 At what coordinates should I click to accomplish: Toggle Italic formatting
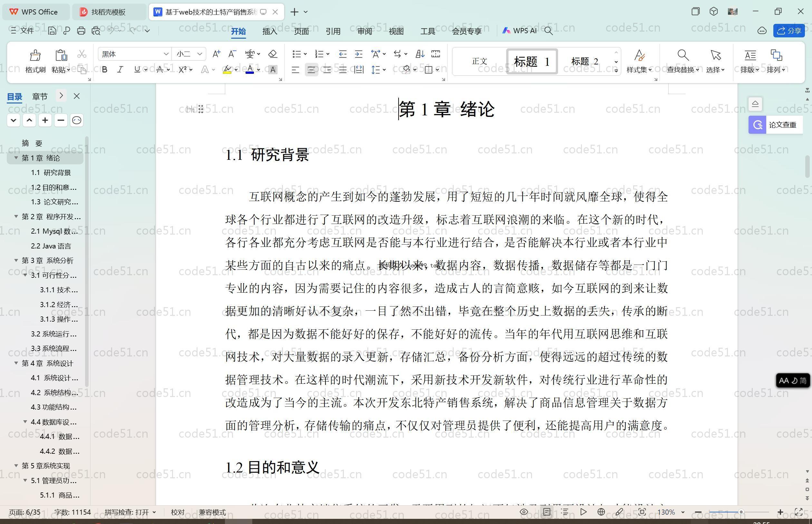click(x=120, y=69)
